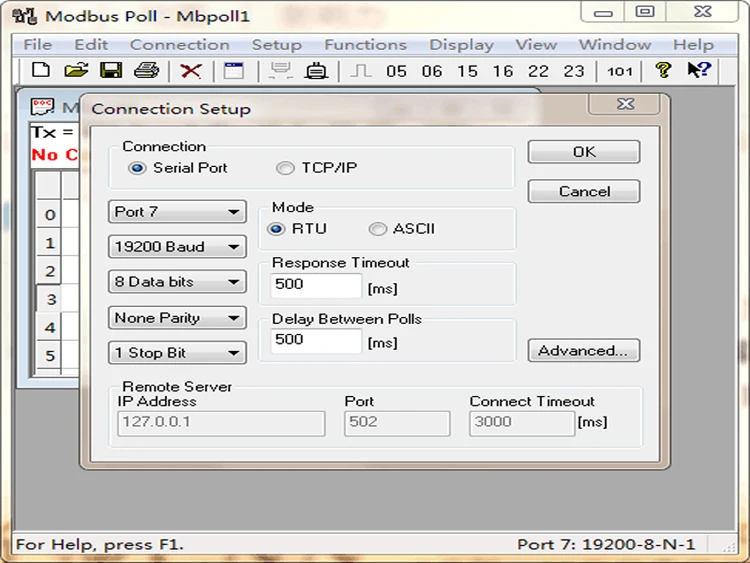
Task: Click the Open file folder icon
Action: 77,70
